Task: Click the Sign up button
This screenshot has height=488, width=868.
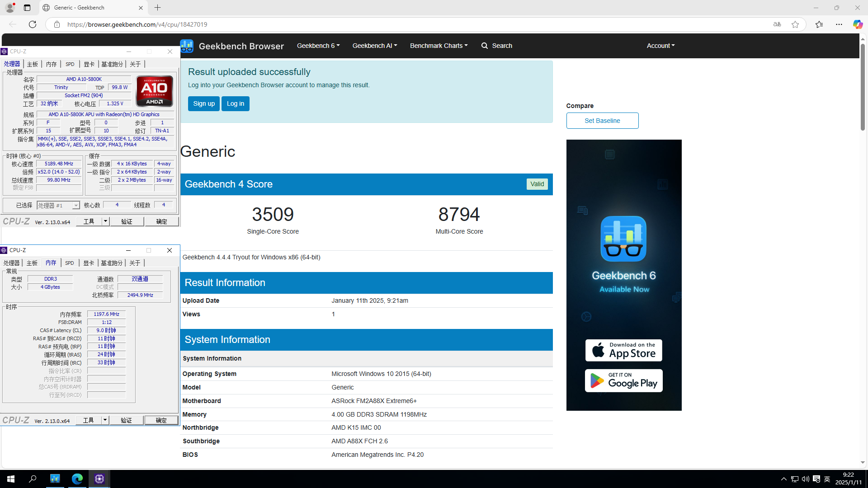Action: [204, 103]
